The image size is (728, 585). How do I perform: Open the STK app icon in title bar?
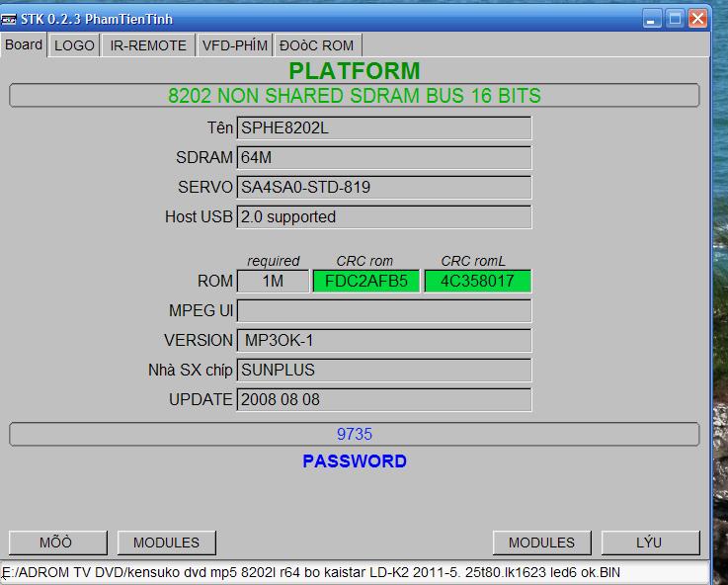8,19
